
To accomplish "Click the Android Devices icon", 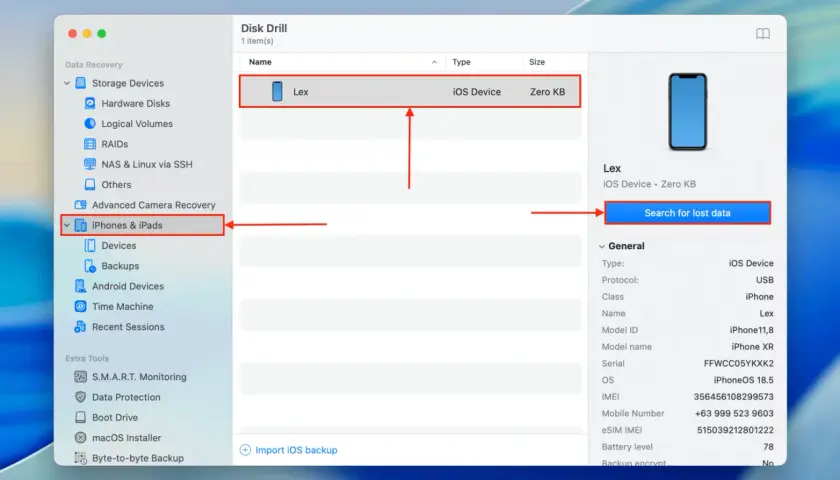I will [x=80, y=287].
